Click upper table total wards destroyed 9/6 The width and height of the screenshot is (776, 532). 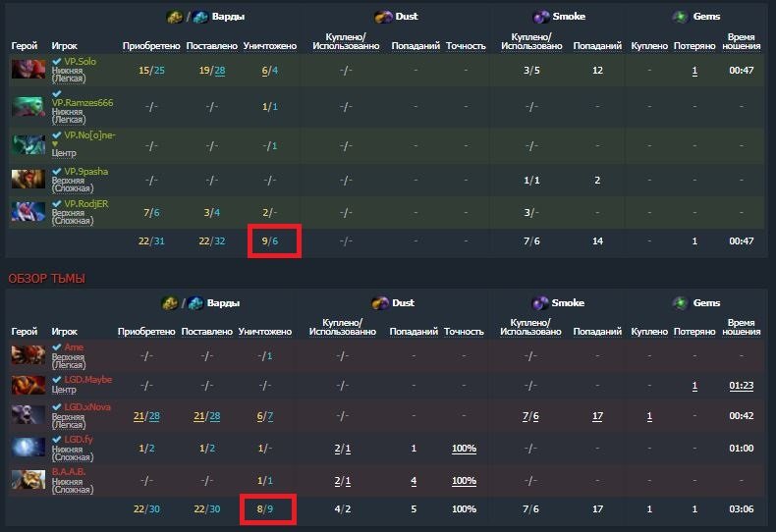pos(270,241)
